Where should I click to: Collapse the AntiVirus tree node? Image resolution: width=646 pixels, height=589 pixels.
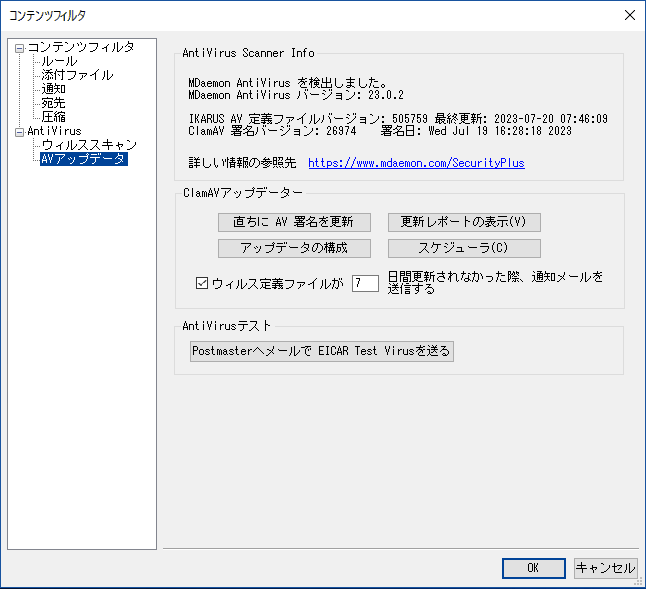19,133
